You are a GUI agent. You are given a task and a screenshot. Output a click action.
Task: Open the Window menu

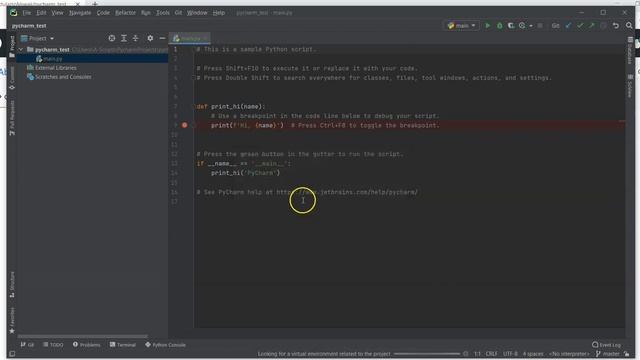click(197, 13)
